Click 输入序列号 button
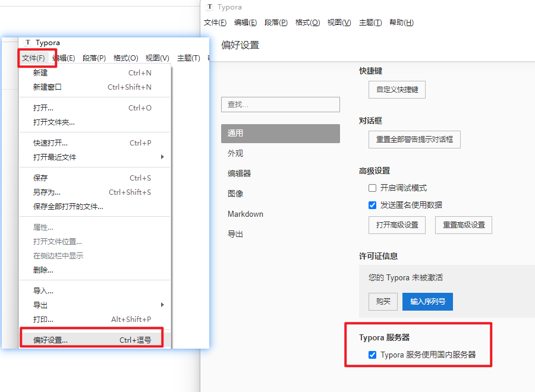This screenshot has width=535, height=392. point(427,301)
